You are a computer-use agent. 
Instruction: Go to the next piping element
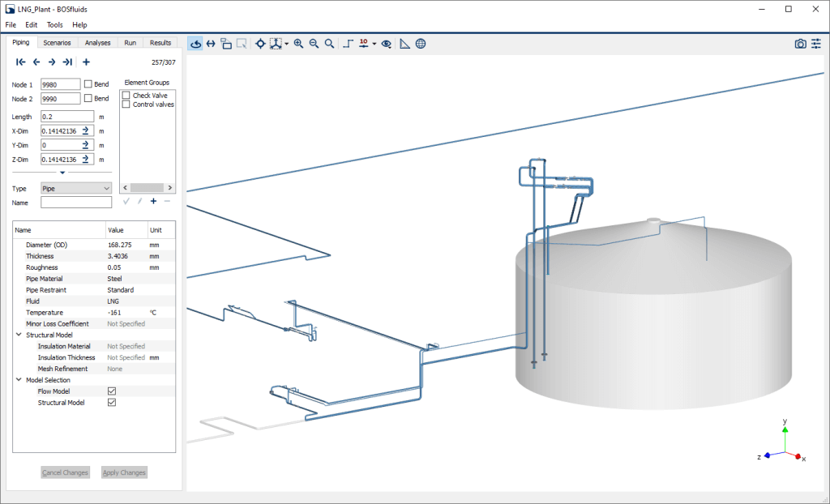click(x=52, y=62)
